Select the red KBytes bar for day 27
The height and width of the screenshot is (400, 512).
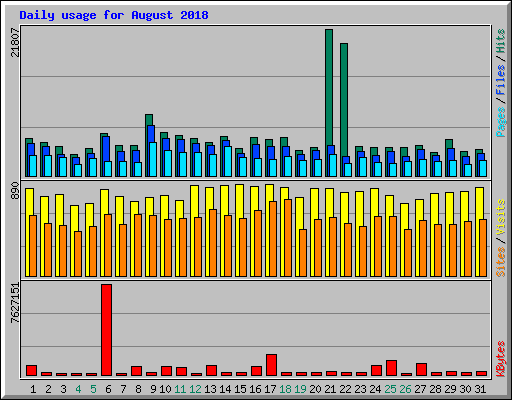[x=421, y=370]
